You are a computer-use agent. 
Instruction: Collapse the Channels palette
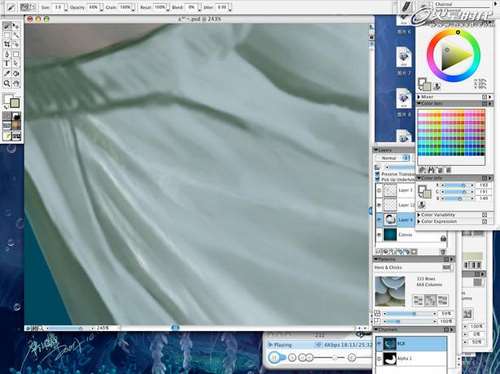click(x=376, y=330)
